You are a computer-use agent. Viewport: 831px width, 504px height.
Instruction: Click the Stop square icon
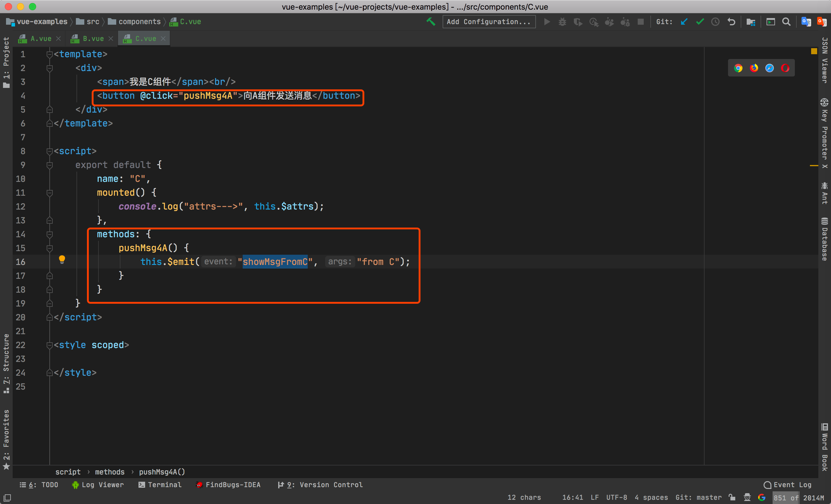tap(640, 22)
